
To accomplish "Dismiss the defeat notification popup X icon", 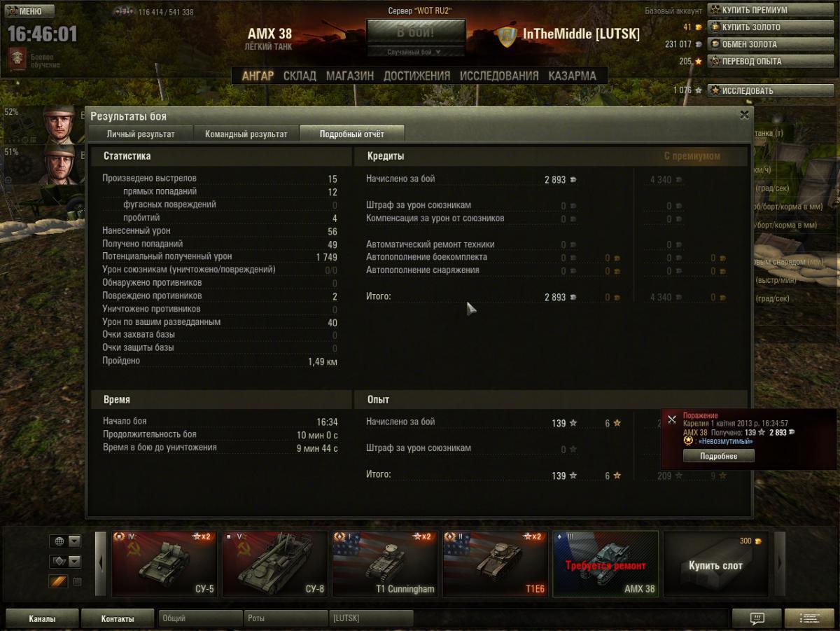I will tap(671, 419).
